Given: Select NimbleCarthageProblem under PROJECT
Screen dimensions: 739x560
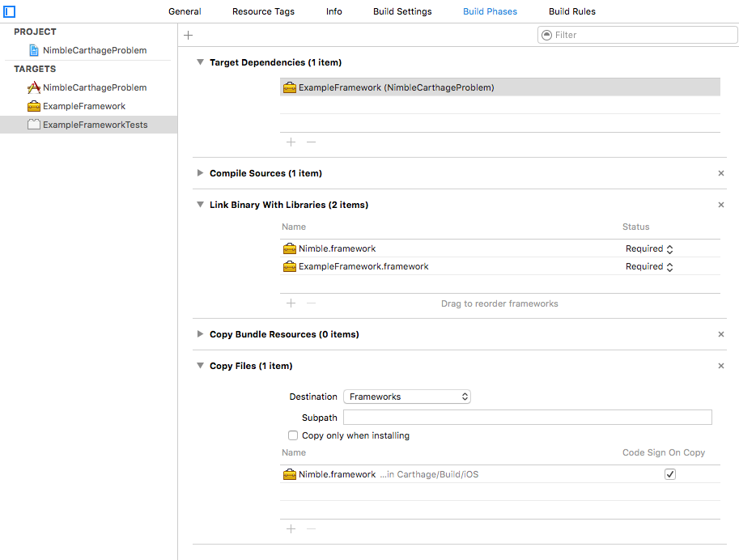Looking at the screenshot, I should coord(88,50).
